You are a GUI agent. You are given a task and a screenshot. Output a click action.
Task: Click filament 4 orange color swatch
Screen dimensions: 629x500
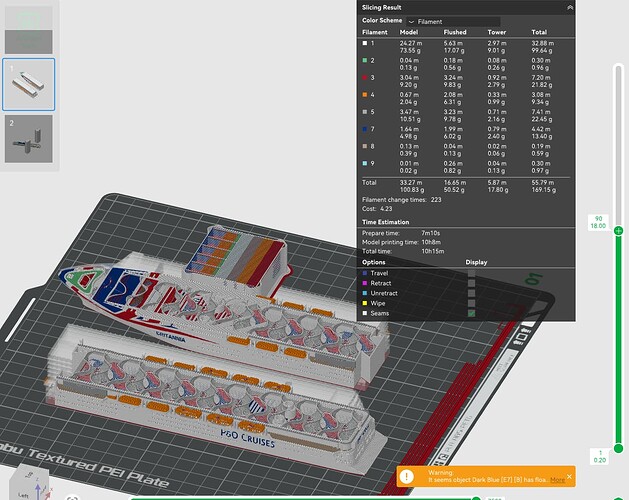(x=365, y=95)
